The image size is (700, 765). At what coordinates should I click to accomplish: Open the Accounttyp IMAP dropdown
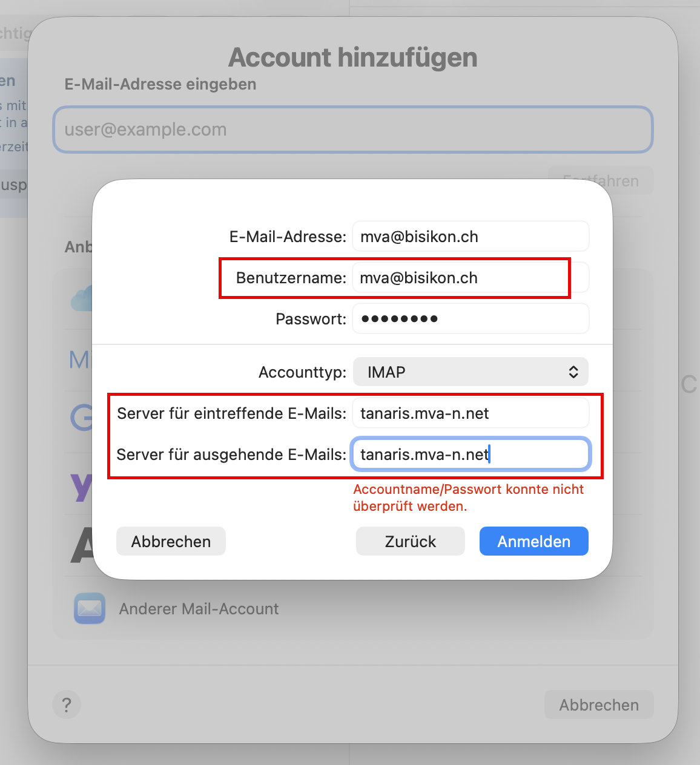coord(471,372)
